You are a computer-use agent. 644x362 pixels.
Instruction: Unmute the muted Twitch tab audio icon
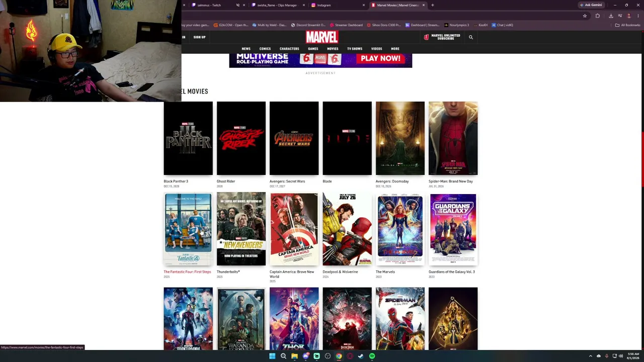pyautogui.click(x=238, y=5)
